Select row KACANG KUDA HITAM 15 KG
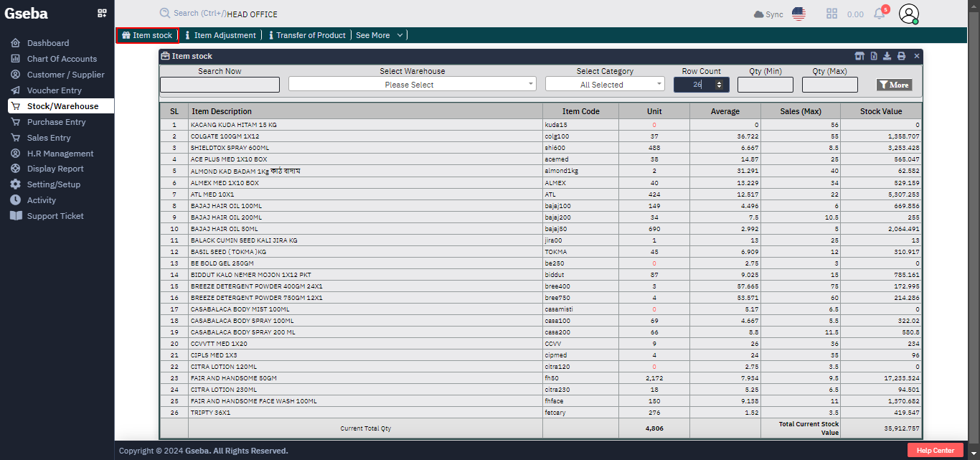This screenshot has height=460, width=980. click(541, 125)
